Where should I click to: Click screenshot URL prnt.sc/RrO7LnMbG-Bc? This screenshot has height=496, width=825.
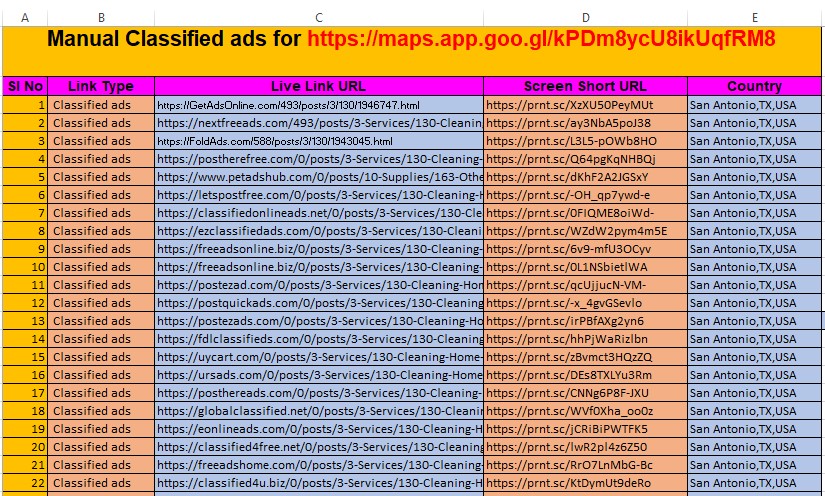pyautogui.click(x=569, y=465)
